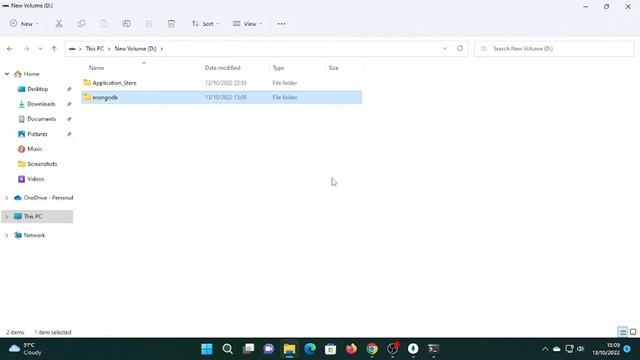Image resolution: width=640 pixels, height=360 pixels.
Task: Go back using the back arrow
Action: (10, 49)
